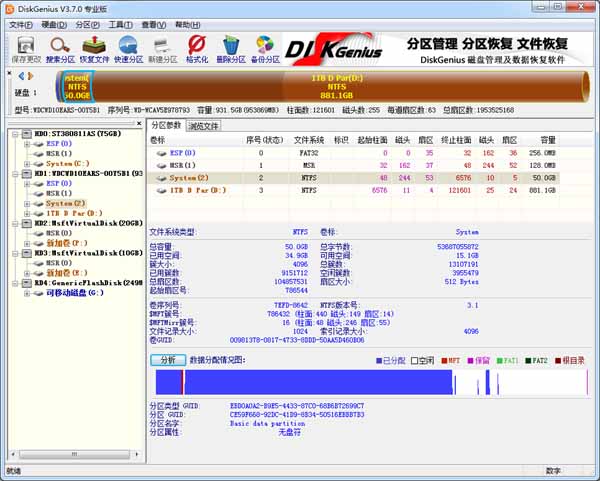Click the 分析 analyze button
600x481 pixels.
tap(168, 359)
